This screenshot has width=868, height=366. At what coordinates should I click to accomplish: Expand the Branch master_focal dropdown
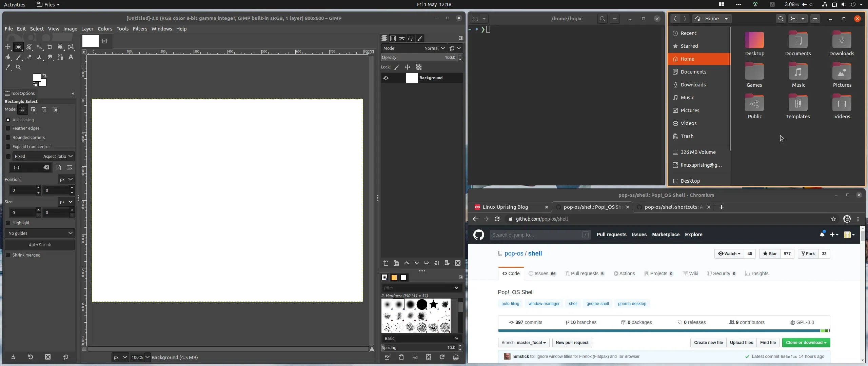(524, 343)
